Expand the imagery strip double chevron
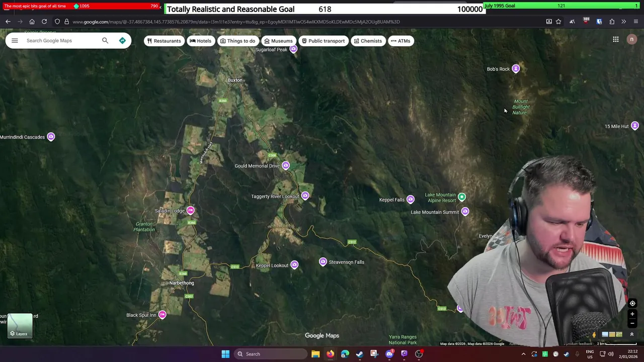Image resolution: width=644 pixels, height=362 pixels. coord(632,334)
